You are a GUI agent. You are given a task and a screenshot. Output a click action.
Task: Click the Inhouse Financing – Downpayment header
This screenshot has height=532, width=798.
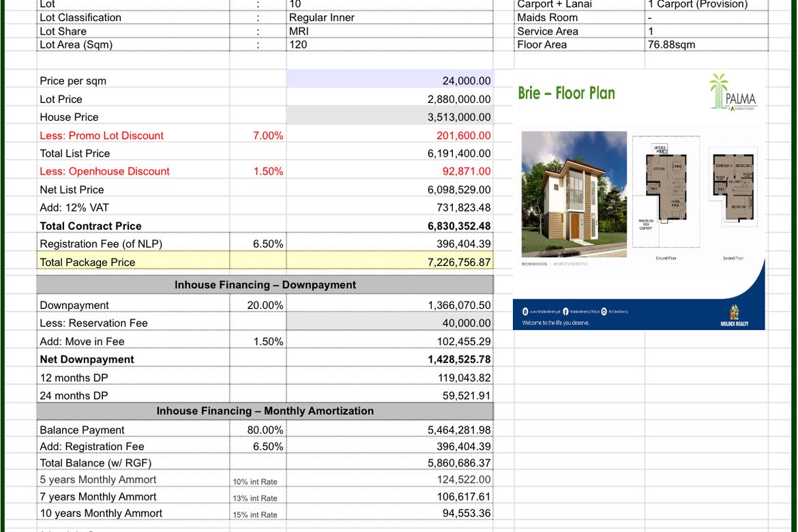click(265, 284)
